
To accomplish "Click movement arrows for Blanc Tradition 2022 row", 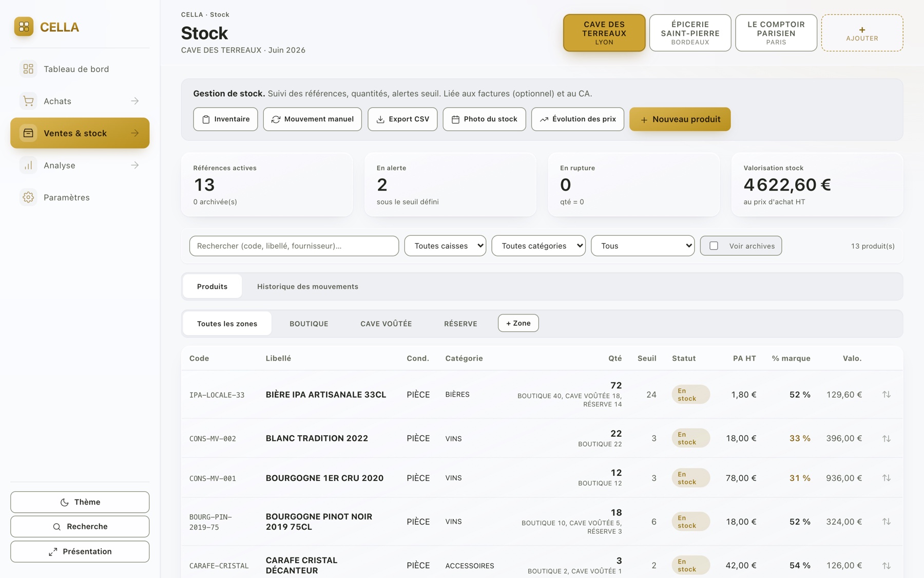I will [887, 438].
